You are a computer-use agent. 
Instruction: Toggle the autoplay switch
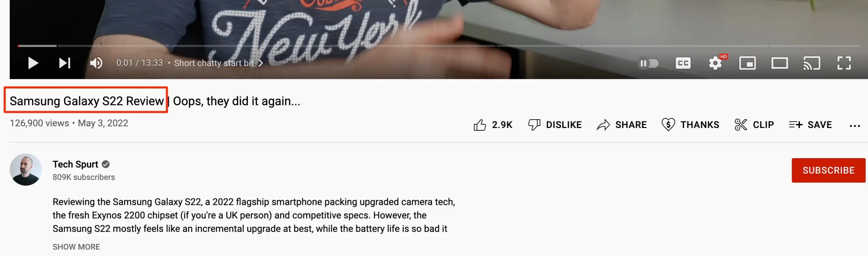point(648,63)
